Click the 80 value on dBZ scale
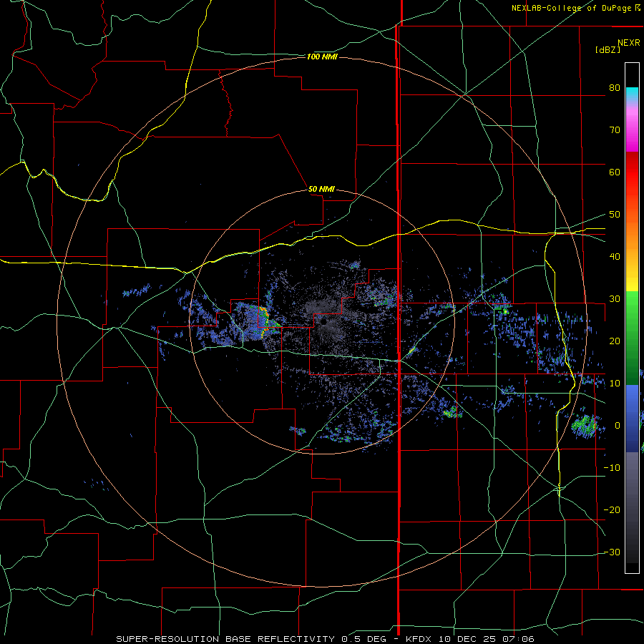The image size is (644, 644). tap(615, 88)
